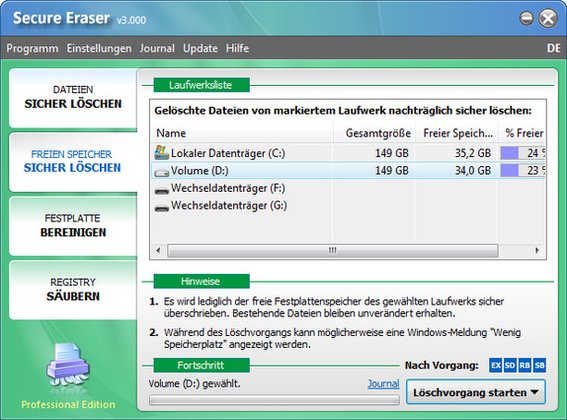Viewport: 567px width, 420px height.
Task: Select Festplatte bereinigen section
Action: (x=73, y=226)
